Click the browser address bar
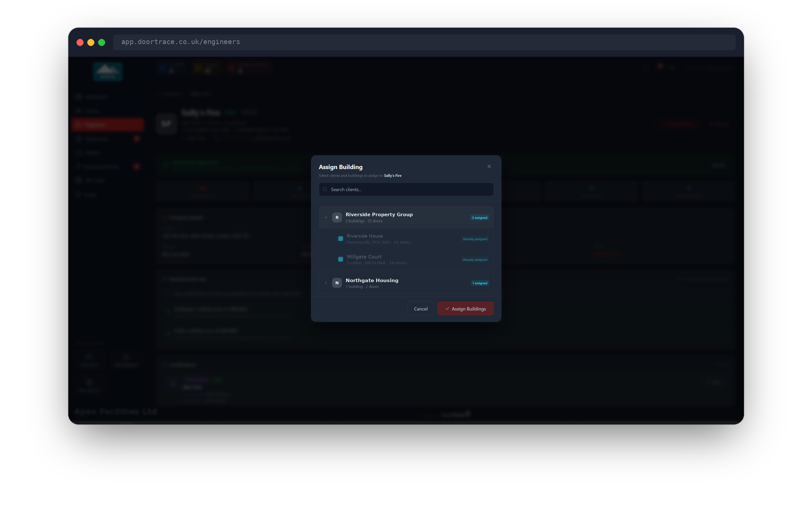Image resolution: width=812 pixels, height=522 pixels. point(424,42)
